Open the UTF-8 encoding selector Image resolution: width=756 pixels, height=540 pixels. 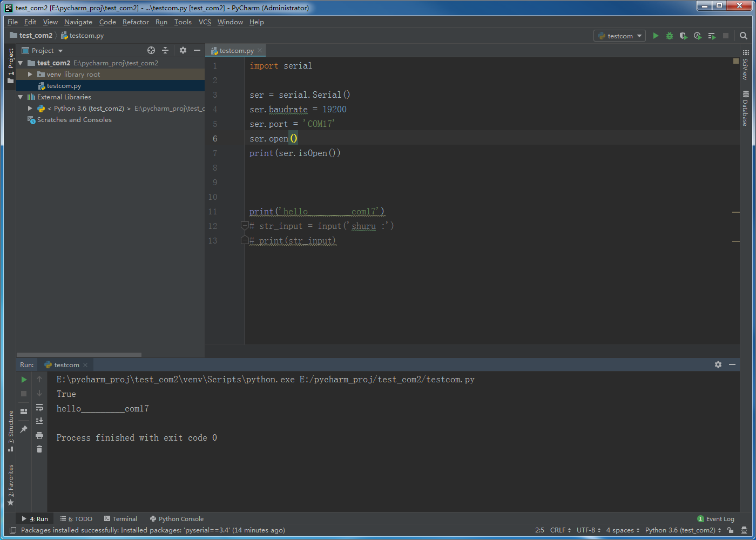pyautogui.click(x=589, y=530)
